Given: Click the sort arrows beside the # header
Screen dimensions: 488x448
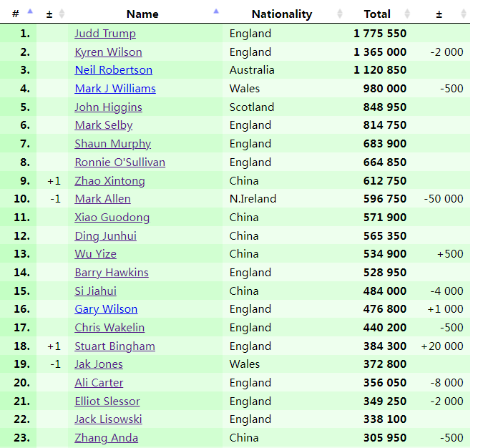Looking at the screenshot, I should point(29,13).
